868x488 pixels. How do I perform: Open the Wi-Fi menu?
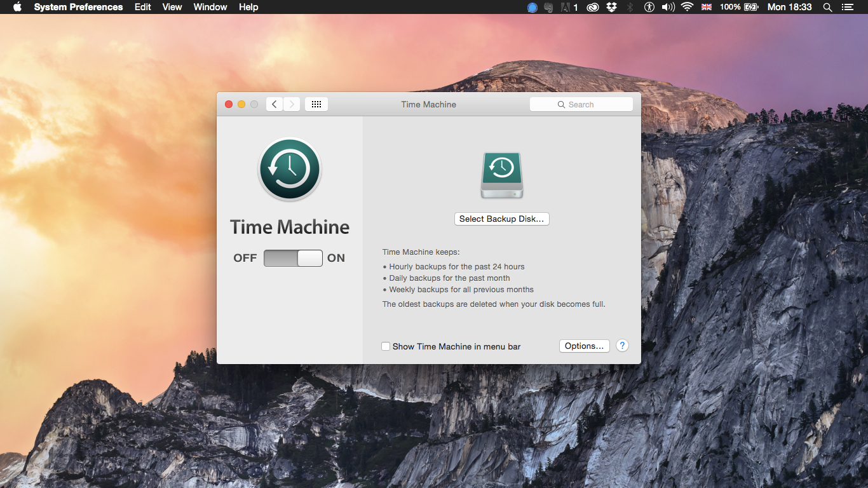687,7
